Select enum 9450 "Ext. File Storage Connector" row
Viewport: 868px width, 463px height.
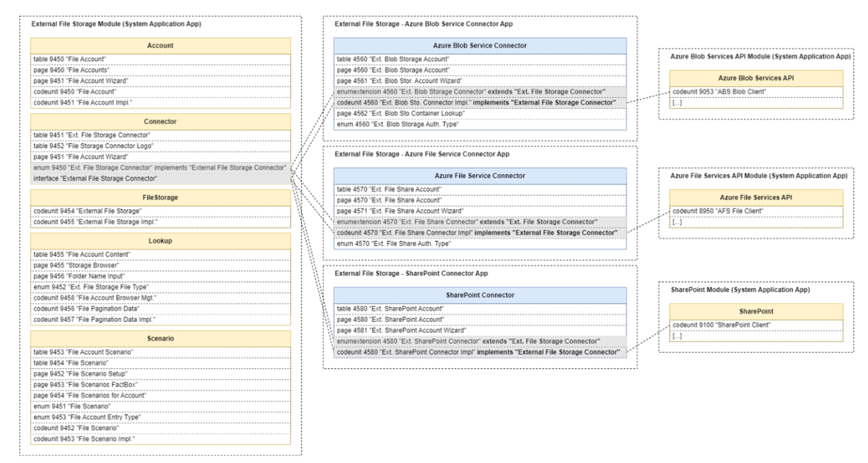point(161,168)
